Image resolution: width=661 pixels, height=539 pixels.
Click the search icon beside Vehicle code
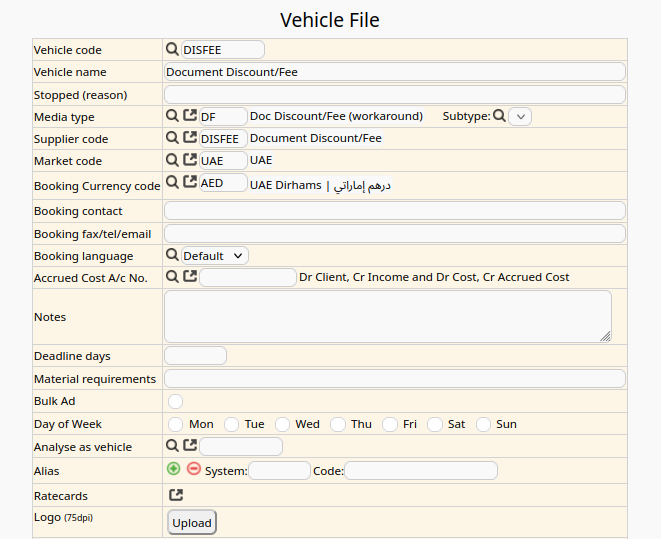[172, 49]
